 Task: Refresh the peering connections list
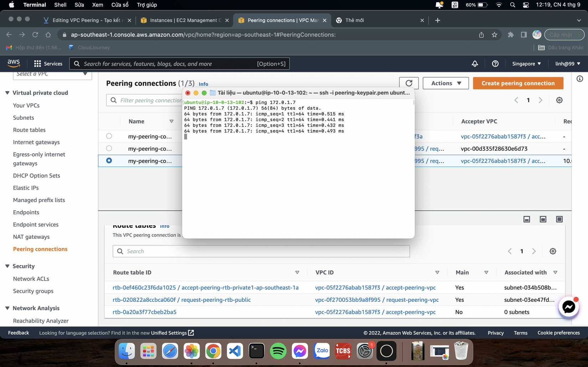click(409, 83)
